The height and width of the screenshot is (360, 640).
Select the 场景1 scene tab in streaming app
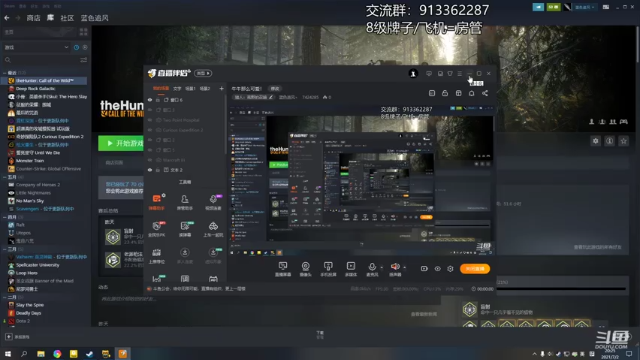tap(190, 88)
